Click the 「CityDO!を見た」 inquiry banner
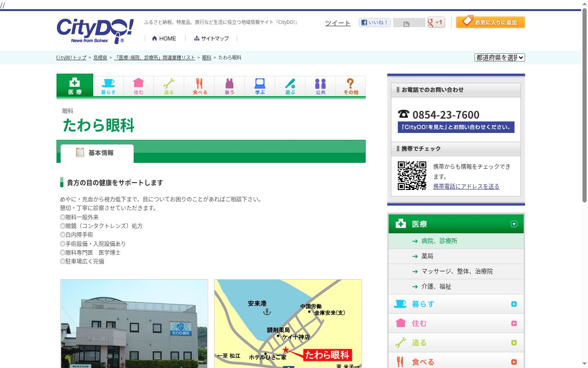The image size is (588, 368). click(456, 127)
